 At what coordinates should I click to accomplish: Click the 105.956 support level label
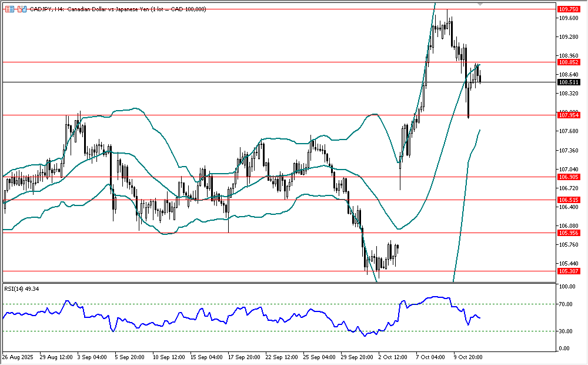pyautogui.click(x=567, y=233)
